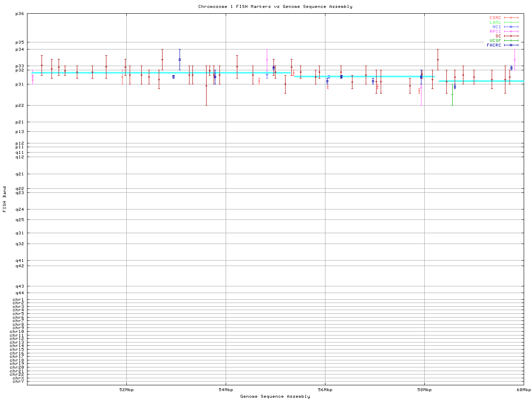Click the CSMC legend marker sample
The image size is (532, 399).
click(511, 18)
